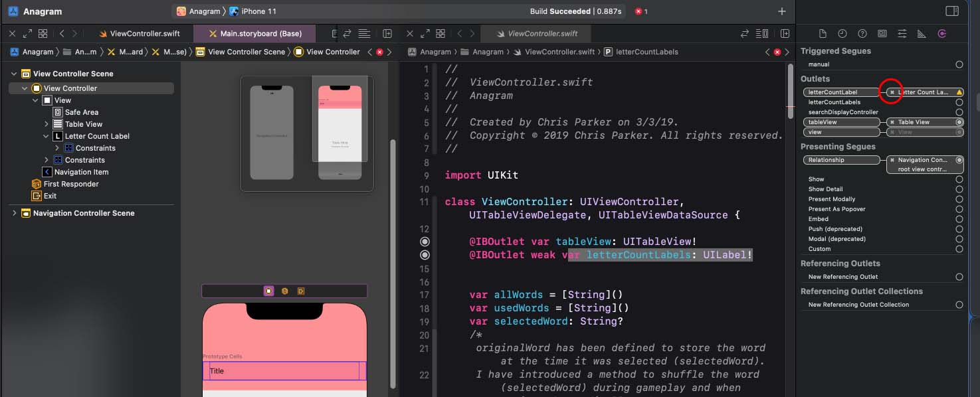The height and width of the screenshot is (397, 980).
Task: Click the Show segue connection circle
Action: [959, 179]
